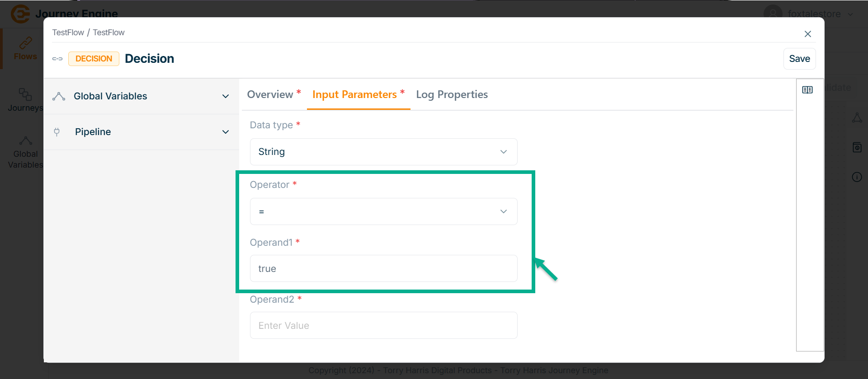Click the Save button

[799, 59]
